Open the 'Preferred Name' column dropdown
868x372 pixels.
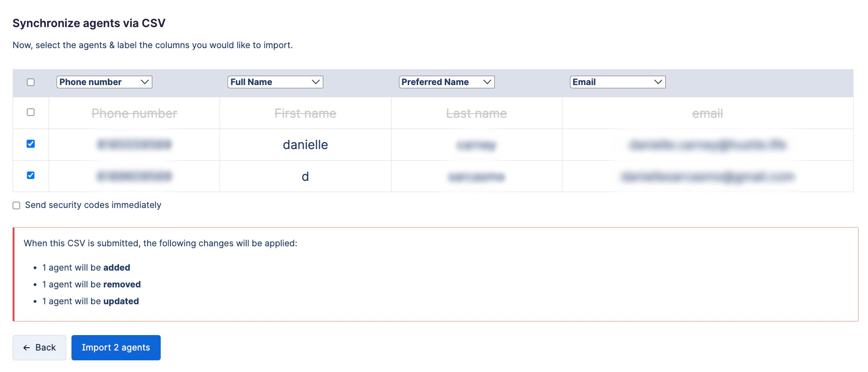447,82
